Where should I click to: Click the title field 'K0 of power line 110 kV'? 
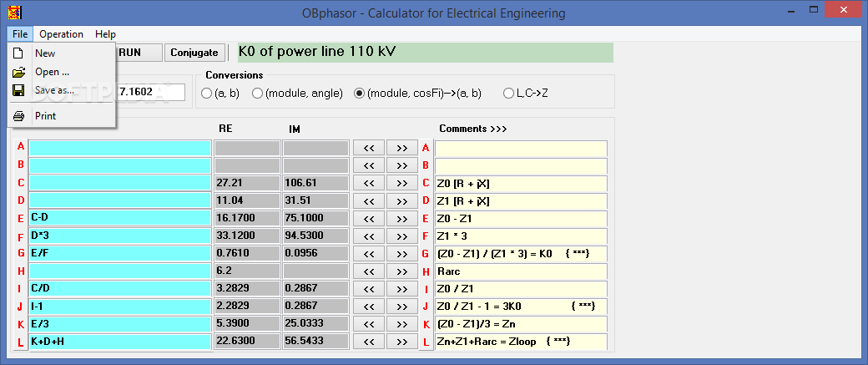tap(425, 53)
